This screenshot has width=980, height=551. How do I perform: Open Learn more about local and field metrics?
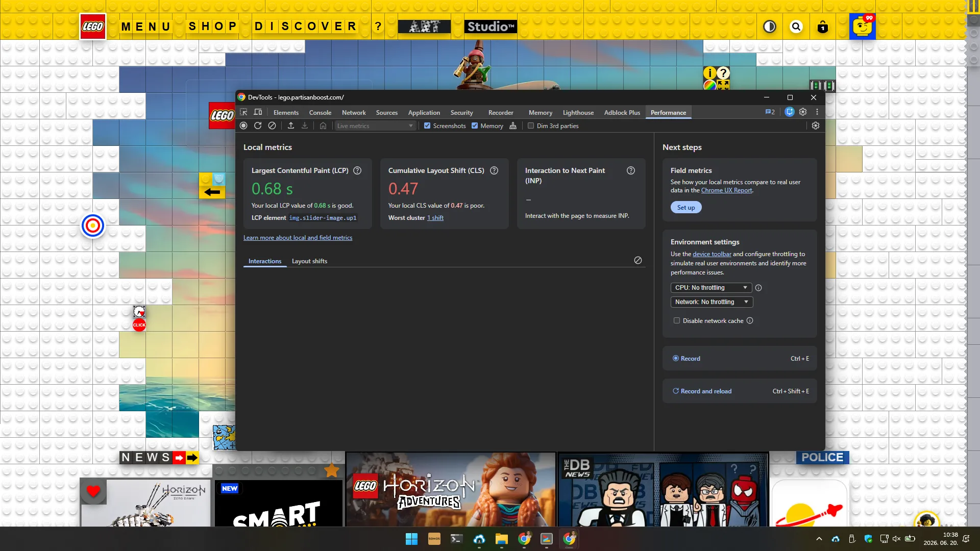coord(298,238)
